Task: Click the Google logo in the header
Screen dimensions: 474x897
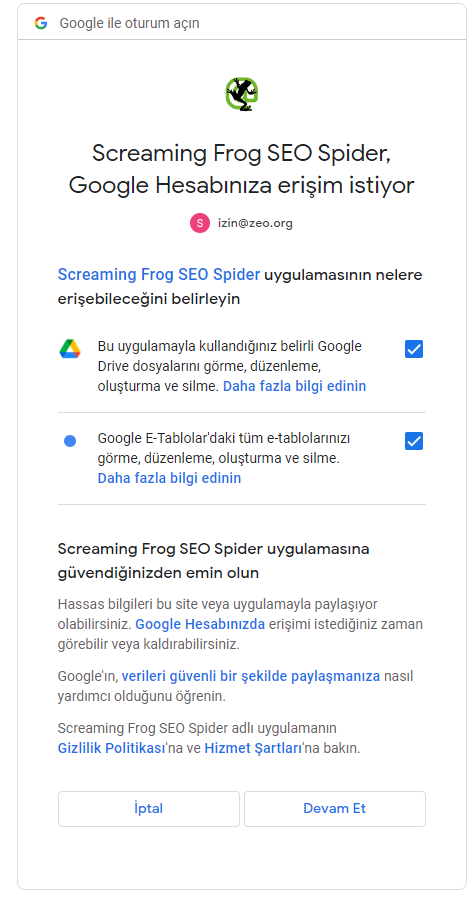Action: [x=41, y=23]
